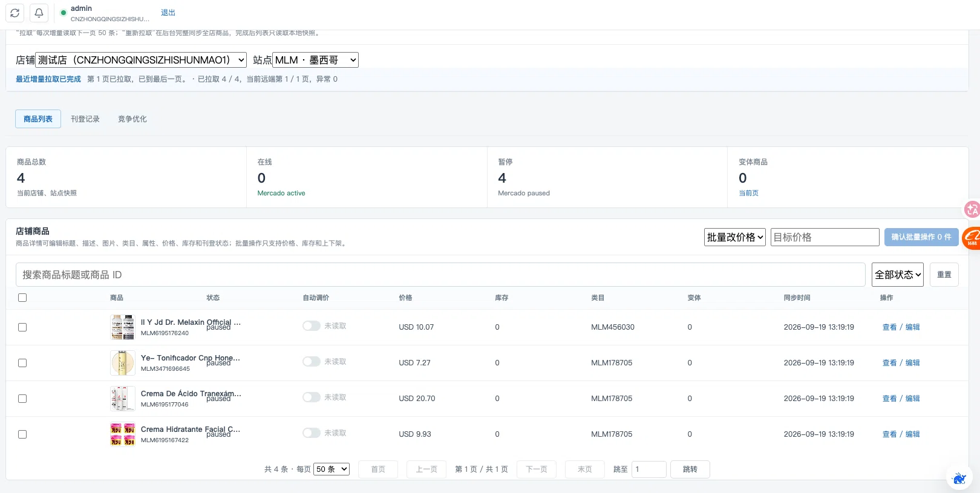
Task: Toggle auto-pricing for the USD 10.07 product
Action: [x=312, y=326]
